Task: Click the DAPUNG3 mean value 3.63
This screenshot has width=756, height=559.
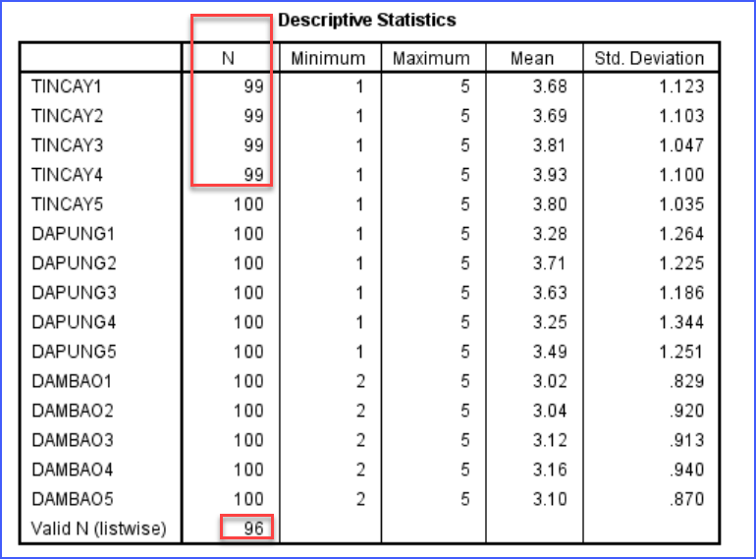Action: [551, 293]
